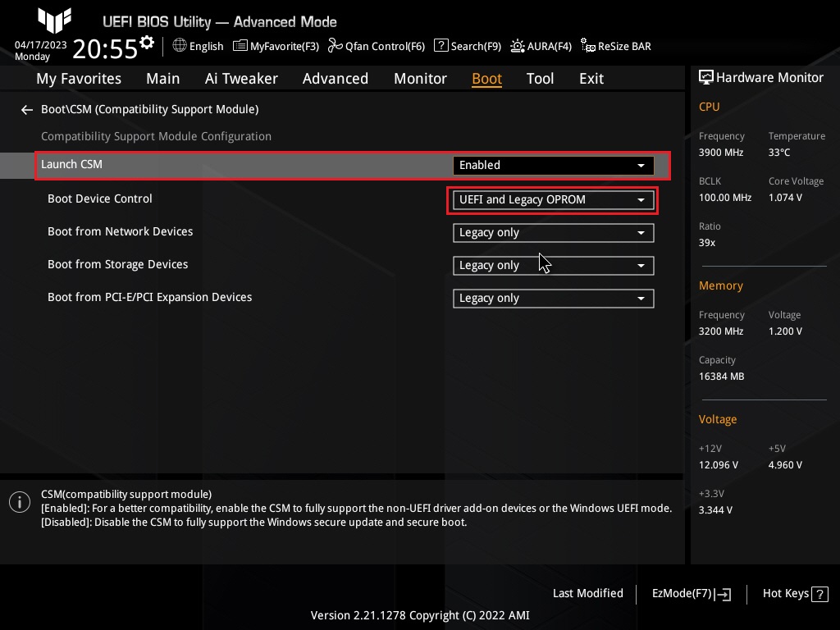Screen dimensions: 840x630
Task: Click BCLK value 100.00 MHz
Action: click(725, 198)
